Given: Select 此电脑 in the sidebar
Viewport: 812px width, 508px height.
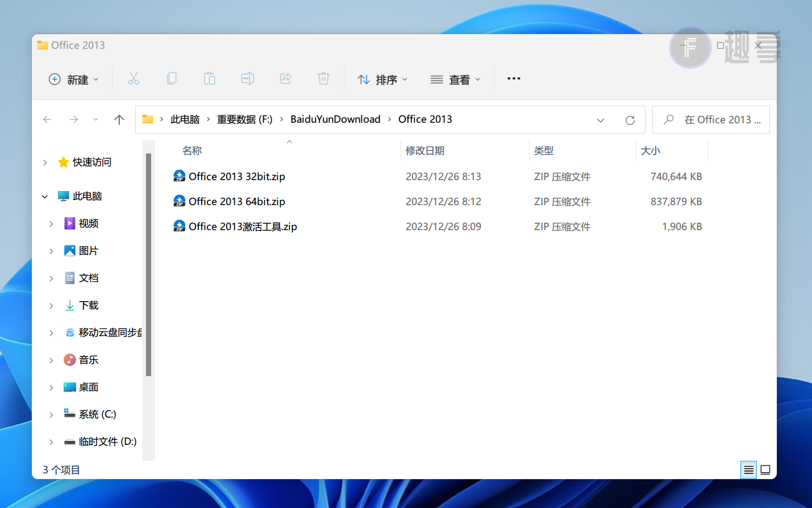Looking at the screenshot, I should (x=80, y=197).
